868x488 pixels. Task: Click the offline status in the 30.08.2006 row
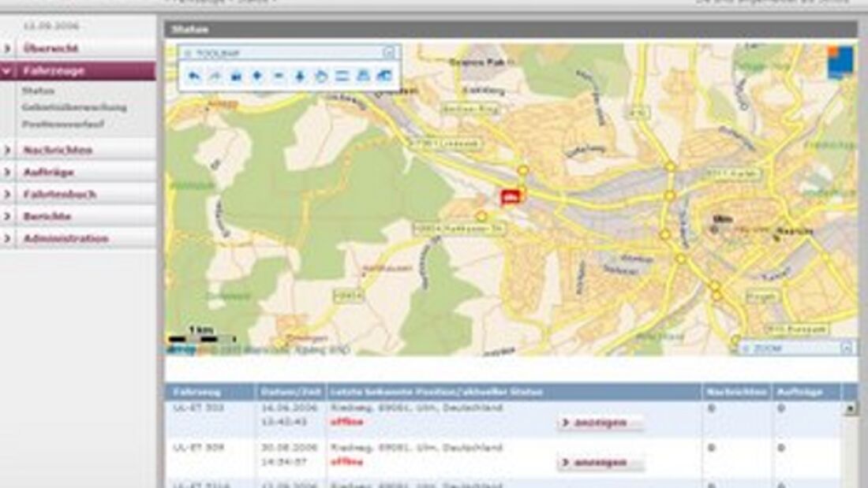coord(346,462)
